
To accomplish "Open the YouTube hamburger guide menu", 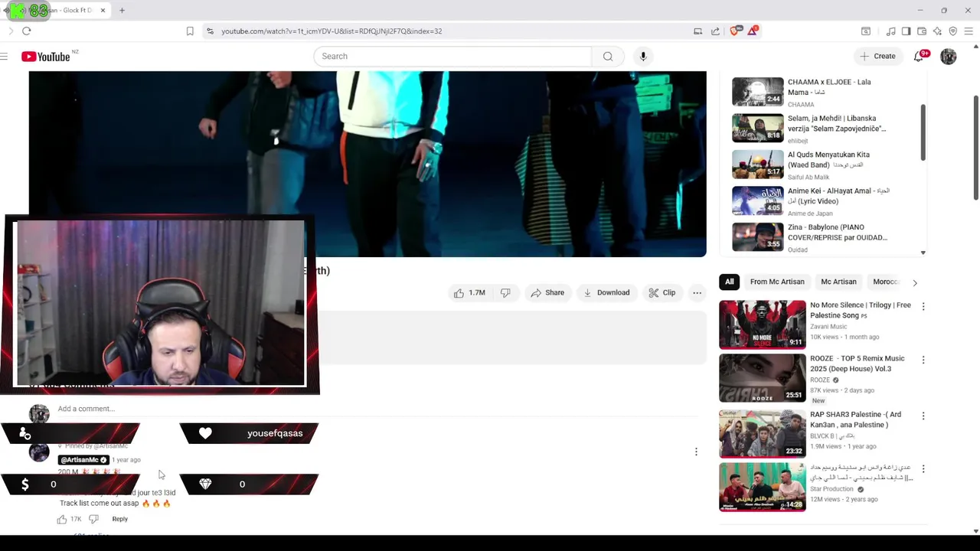I will tap(5, 57).
